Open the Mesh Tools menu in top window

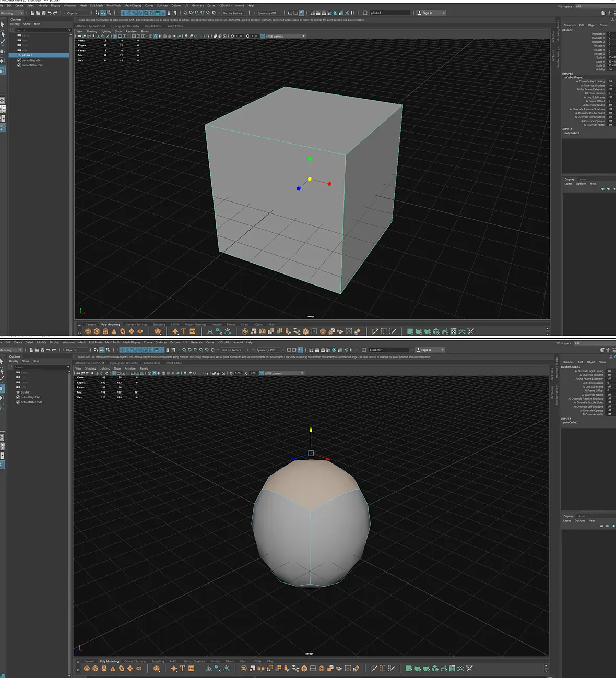pyautogui.click(x=113, y=6)
